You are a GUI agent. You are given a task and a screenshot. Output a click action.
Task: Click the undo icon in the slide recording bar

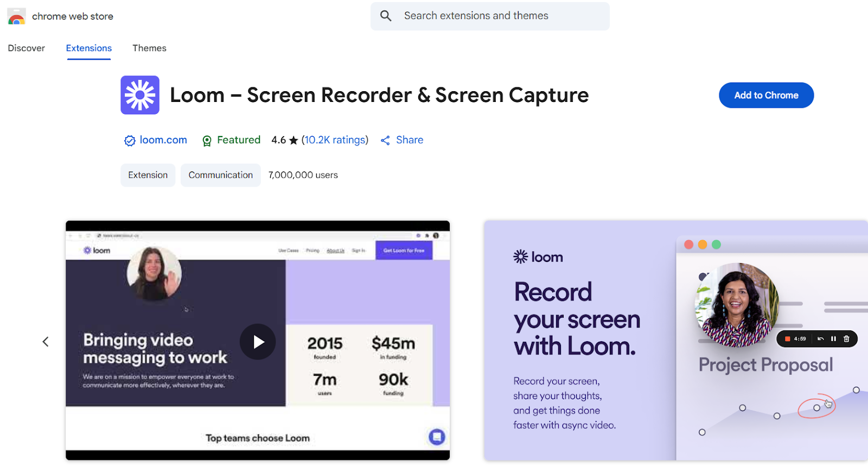pos(820,339)
